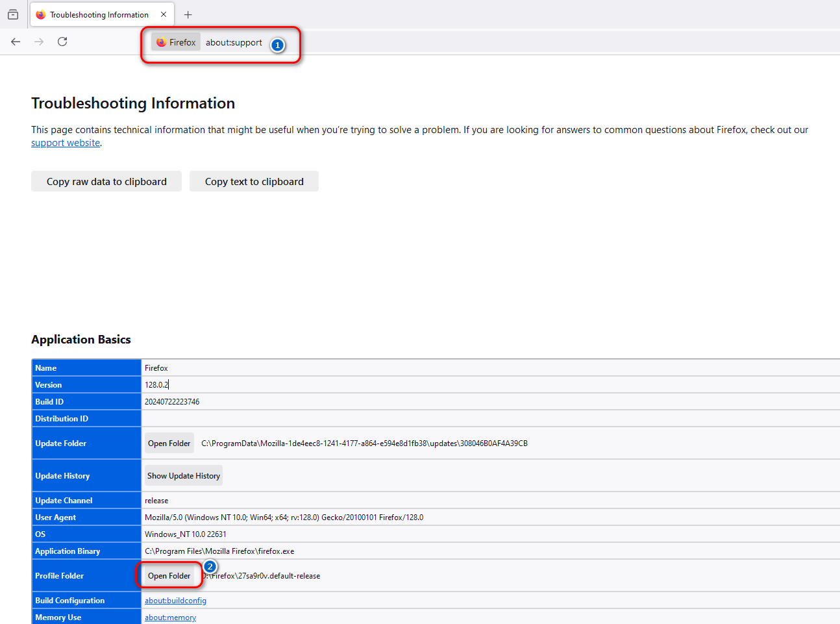
Task: Click the Version header cell
Action: (86, 385)
